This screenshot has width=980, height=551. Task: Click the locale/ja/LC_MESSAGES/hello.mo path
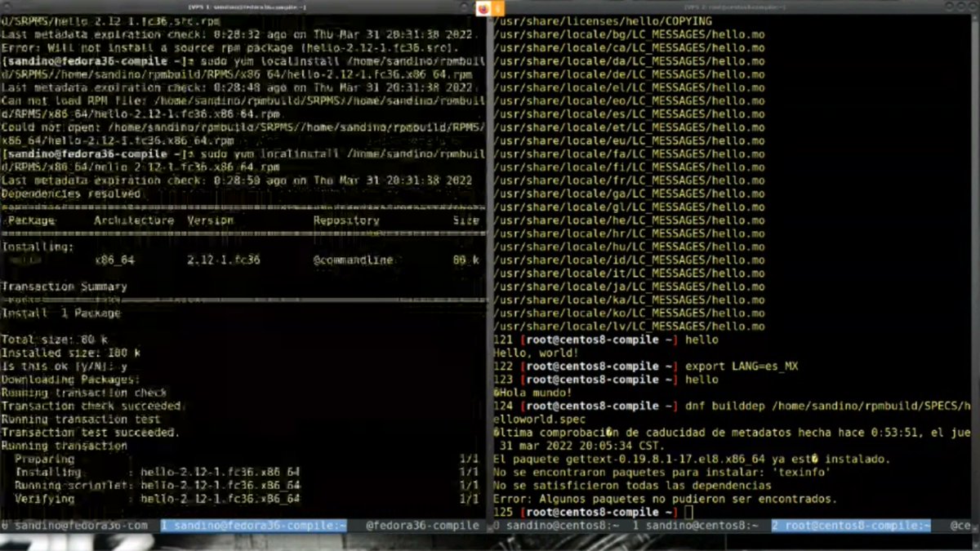[629, 287]
